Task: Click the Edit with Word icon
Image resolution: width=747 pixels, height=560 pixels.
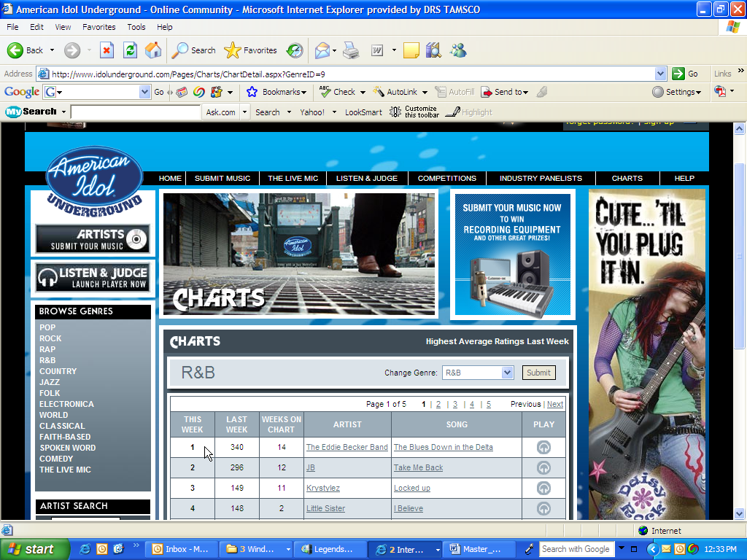Action: pos(377,50)
